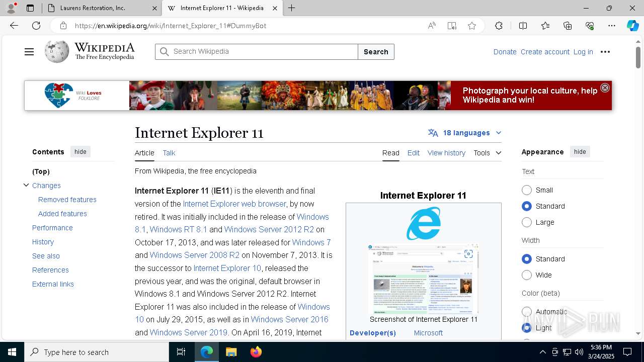
Task: Click in the Search Wikipedia field
Action: [x=257, y=52]
